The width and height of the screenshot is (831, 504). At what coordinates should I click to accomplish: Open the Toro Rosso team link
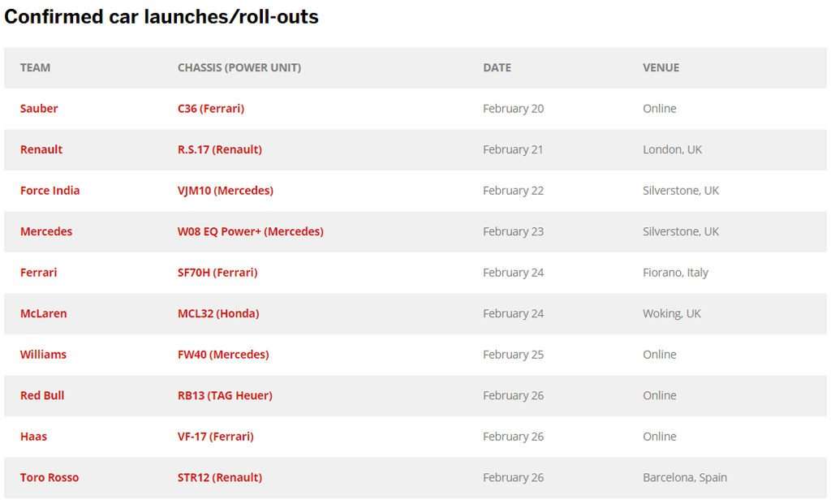click(x=50, y=477)
